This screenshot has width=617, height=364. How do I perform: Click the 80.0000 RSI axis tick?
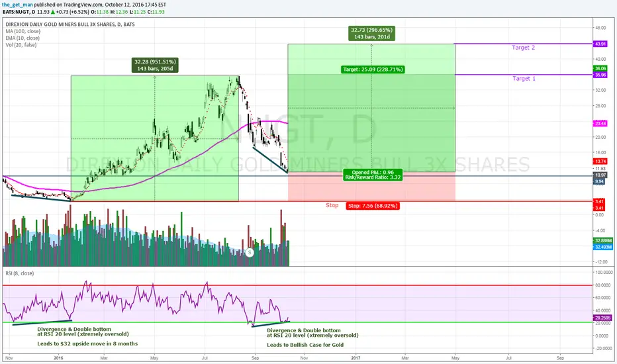604,285
